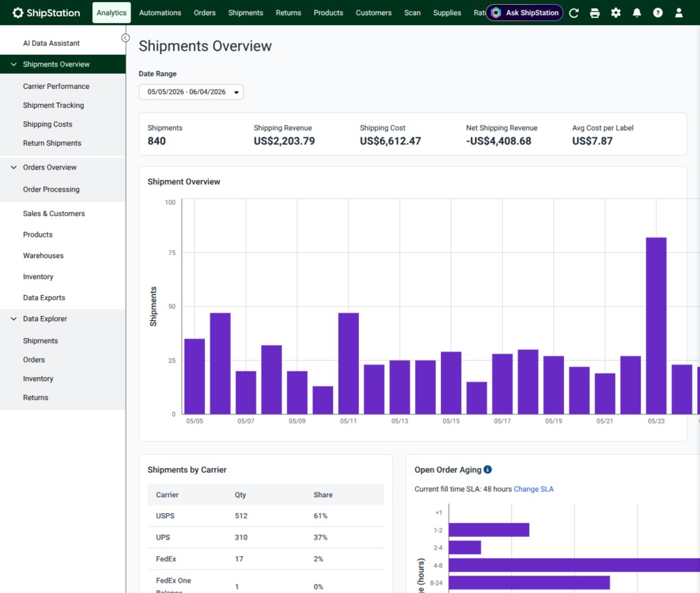Open AI Data Assistant in sidebar

(x=51, y=43)
